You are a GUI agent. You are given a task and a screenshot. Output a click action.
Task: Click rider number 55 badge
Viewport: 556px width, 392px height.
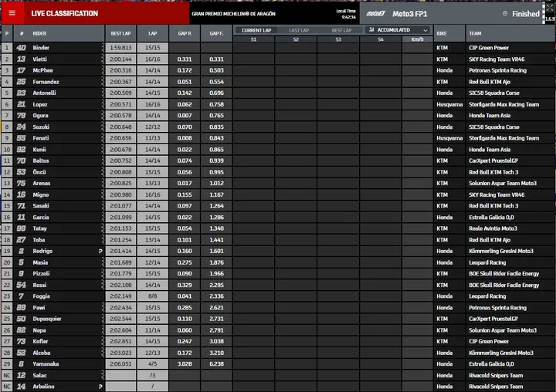pyautogui.click(x=21, y=138)
